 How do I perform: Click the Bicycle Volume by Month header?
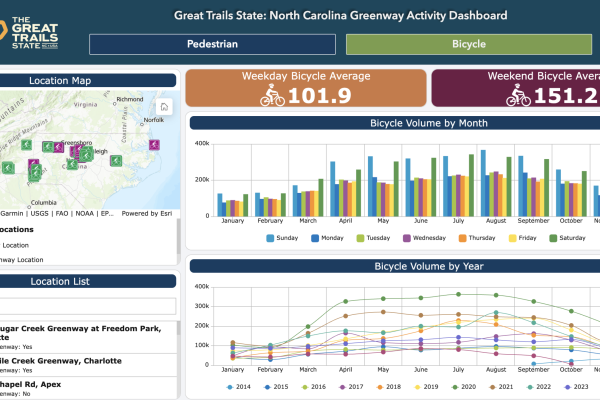[x=395, y=123]
